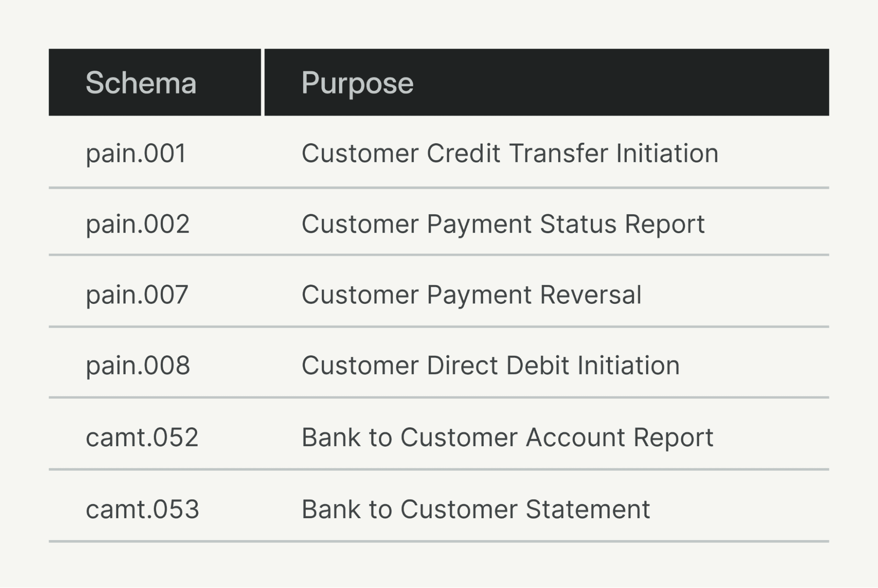Click the Bank to Customer Statement purpose
The height and width of the screenshot is (588, 878).
(x=476, y=509)
